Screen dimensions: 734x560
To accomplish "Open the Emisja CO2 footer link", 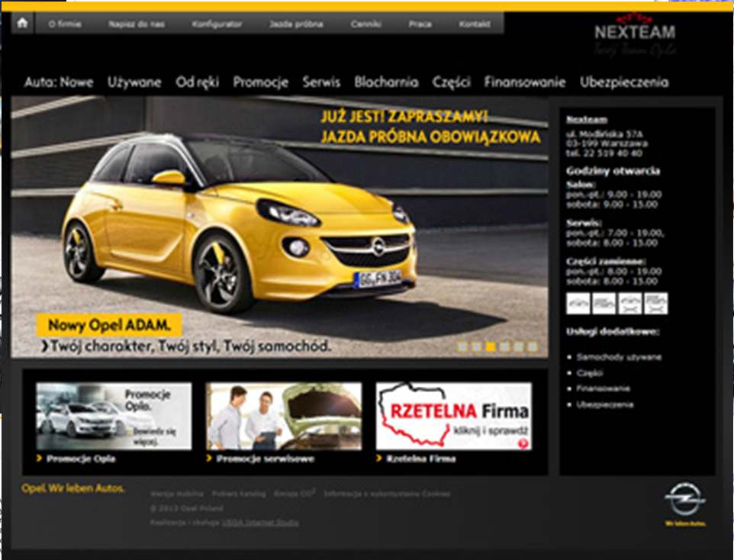I will click(x=295, y=494).
